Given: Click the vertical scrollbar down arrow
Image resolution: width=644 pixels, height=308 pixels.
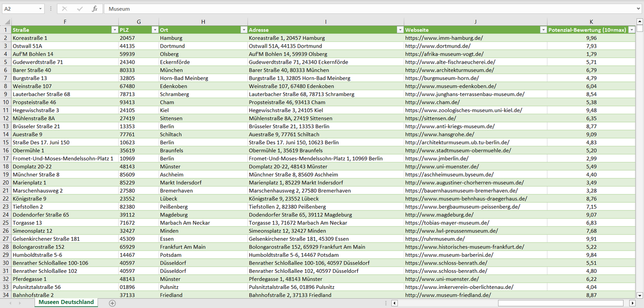Looking at the screenshot, I should pos(640,295).
